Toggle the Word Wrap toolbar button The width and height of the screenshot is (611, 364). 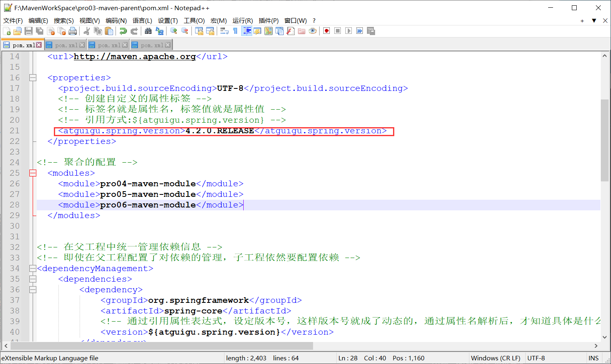click(x=224, y=31)
